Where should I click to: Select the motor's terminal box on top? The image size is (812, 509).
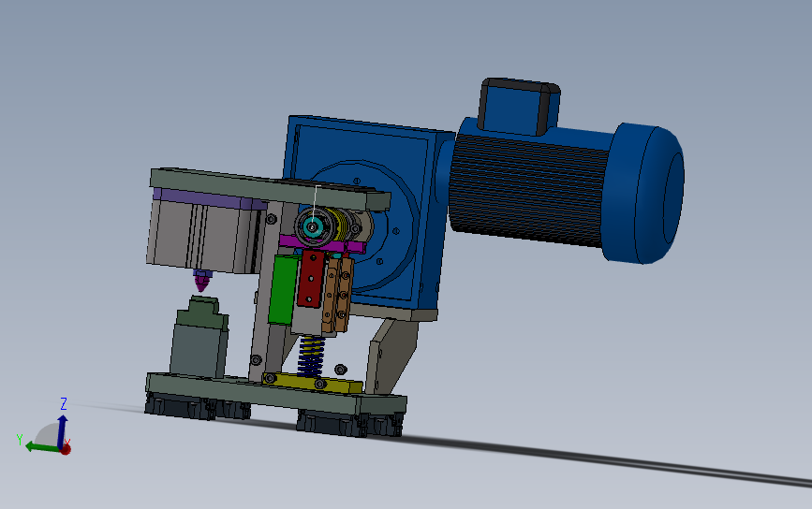[x=520, y=107]
